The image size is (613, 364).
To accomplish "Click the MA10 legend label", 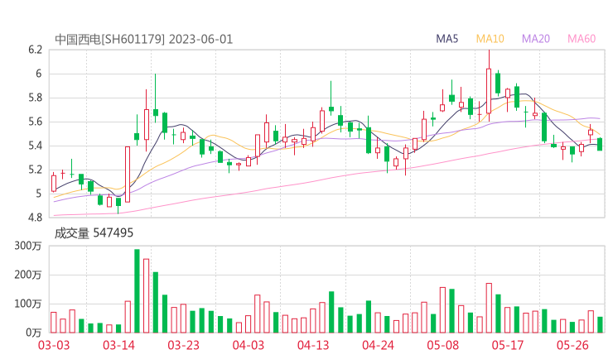I will tap(490, 39).
